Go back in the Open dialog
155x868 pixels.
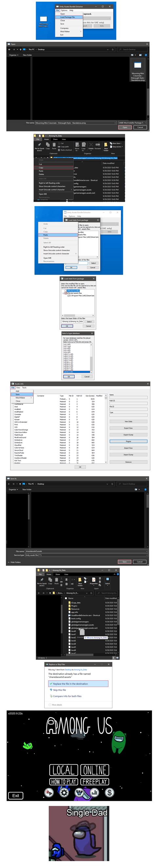pyautogui.click(x=9, y=50)
